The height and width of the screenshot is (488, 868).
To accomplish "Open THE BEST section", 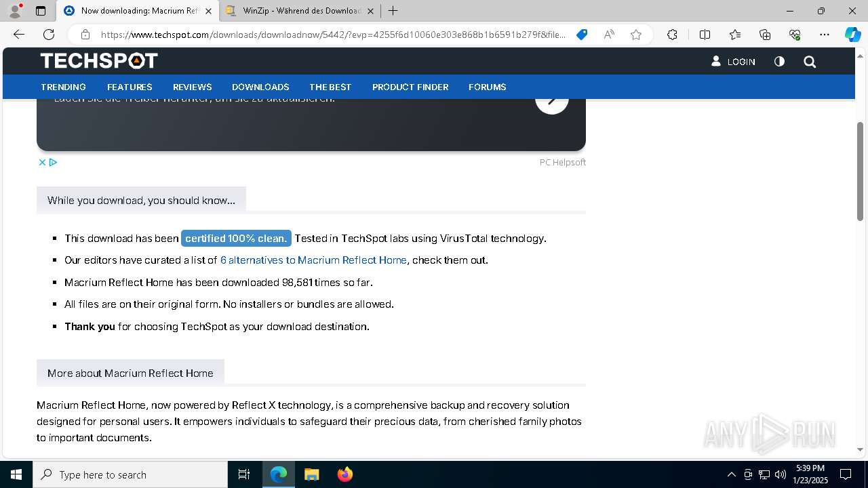I will point(330,87).
